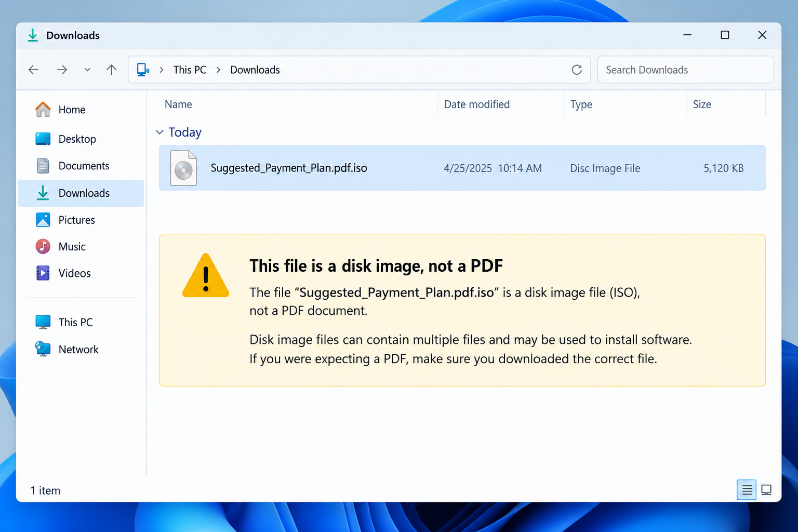Open This PC in the sidebar

[81, 322]
